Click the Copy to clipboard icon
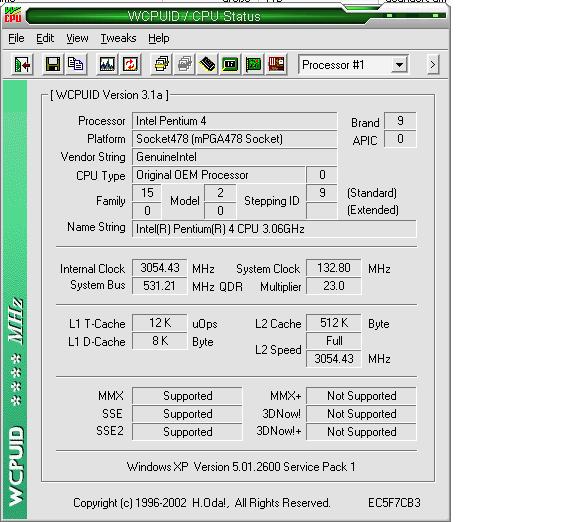 click(x=76, y=65)
